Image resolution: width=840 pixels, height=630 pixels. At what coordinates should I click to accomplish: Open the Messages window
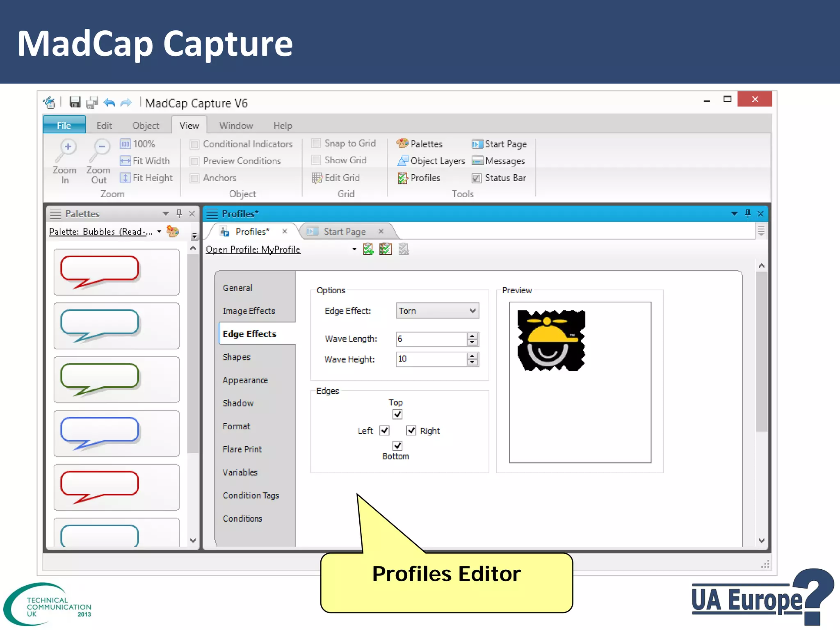[498, 161]
